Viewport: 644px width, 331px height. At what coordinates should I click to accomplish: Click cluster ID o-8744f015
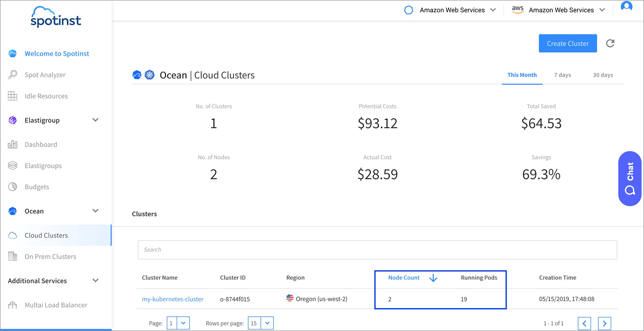(235, 299)
